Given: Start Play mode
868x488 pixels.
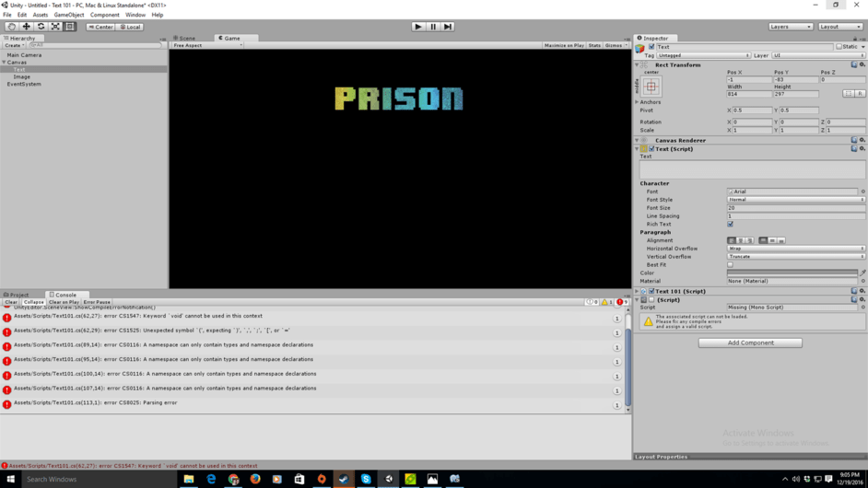Looking at the screenshot, I should 418,27.
